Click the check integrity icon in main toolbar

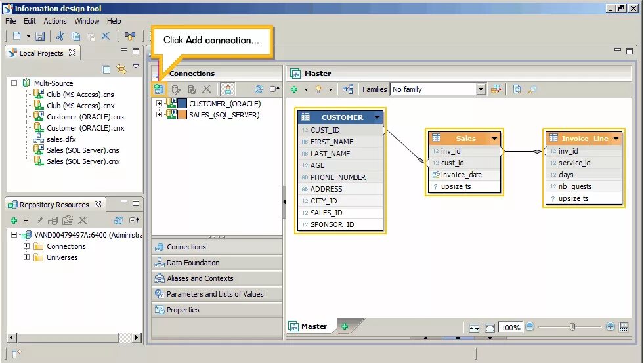click(x=130, y=36)
